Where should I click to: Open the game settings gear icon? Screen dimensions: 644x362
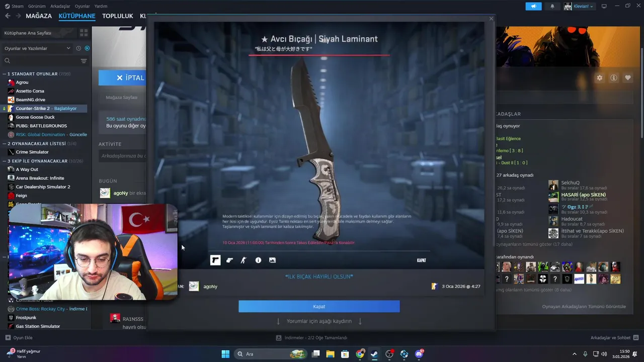(x=599, y=78)
